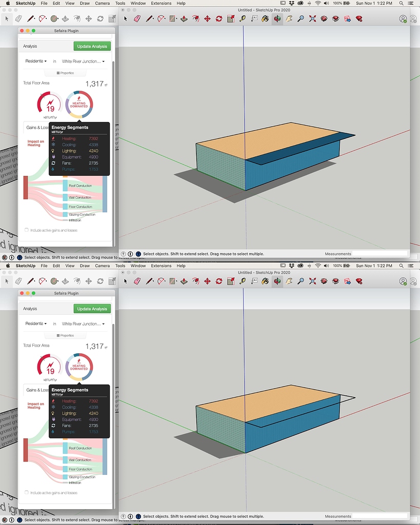Activate the Rotate tool

pos(219,19)
